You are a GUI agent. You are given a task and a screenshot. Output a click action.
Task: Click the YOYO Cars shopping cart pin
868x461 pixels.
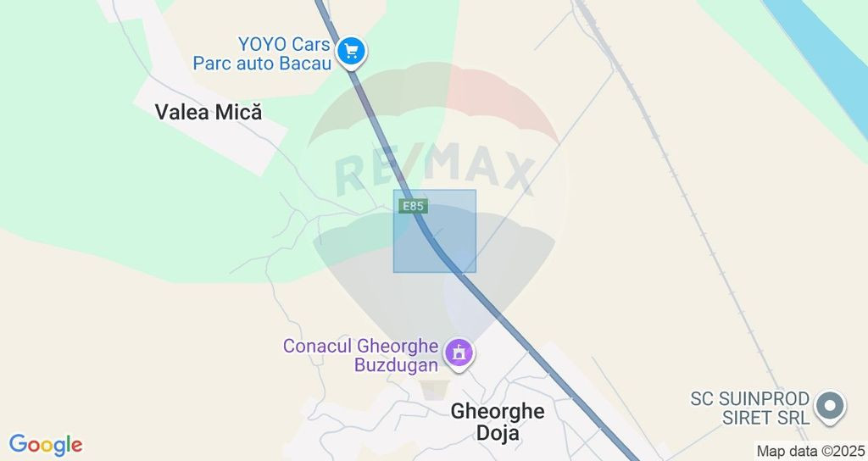pyautogui.click(x=351, y=53)
